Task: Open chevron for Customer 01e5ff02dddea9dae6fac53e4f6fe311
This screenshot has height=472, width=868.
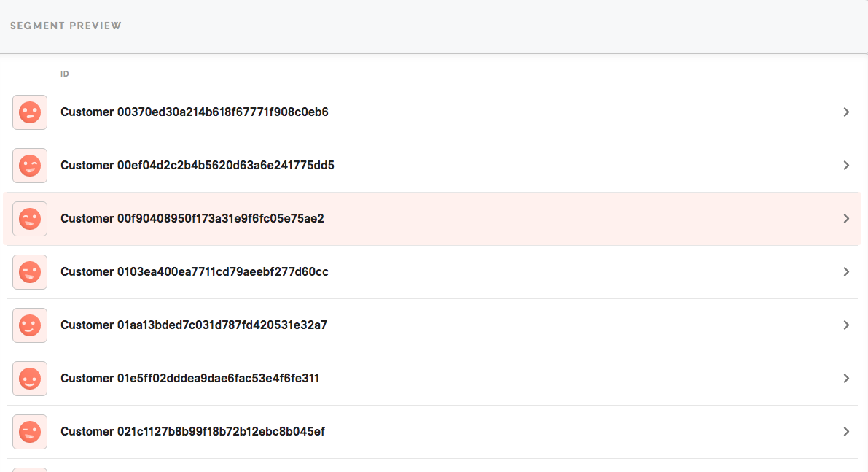Action: 846,379
